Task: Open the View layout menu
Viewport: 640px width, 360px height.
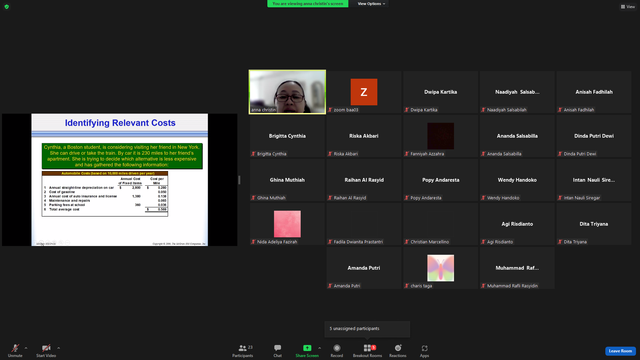Action: pyautogui.click(x=628, y=7)
